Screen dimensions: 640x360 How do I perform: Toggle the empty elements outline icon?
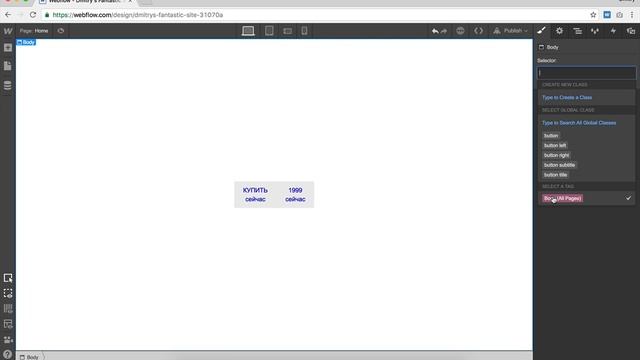[8, 293]
